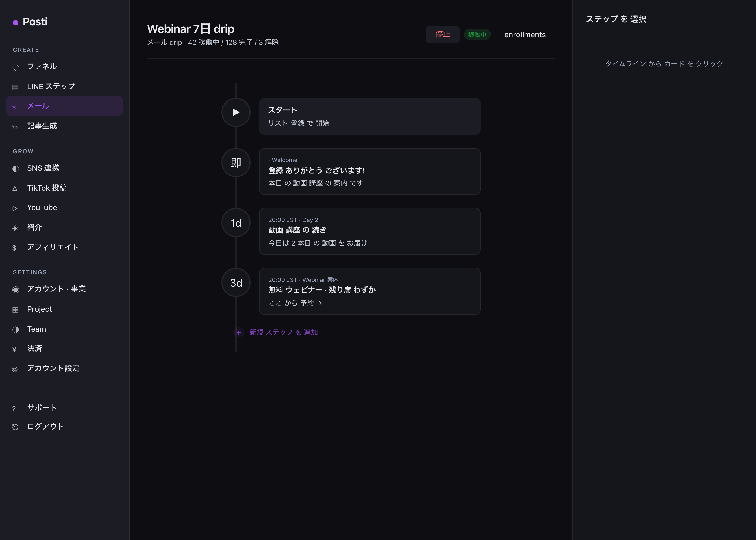The image size is (756, 540).
Task: Click the start play timeline marker
Action: [236, 112]
